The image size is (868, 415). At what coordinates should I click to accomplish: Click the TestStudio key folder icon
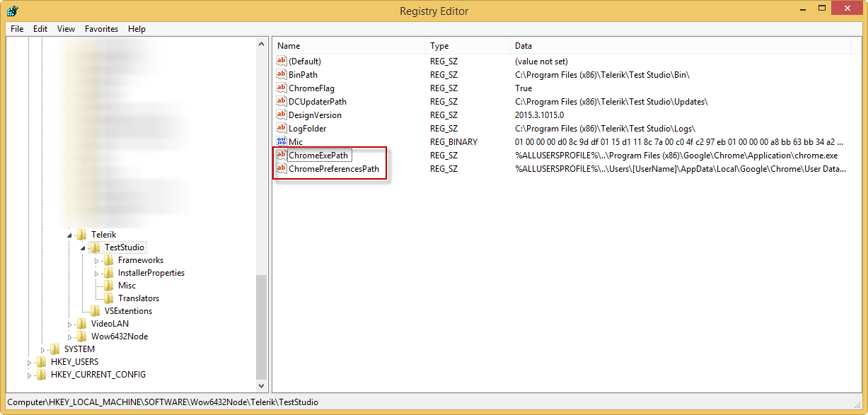click(96, 247)
